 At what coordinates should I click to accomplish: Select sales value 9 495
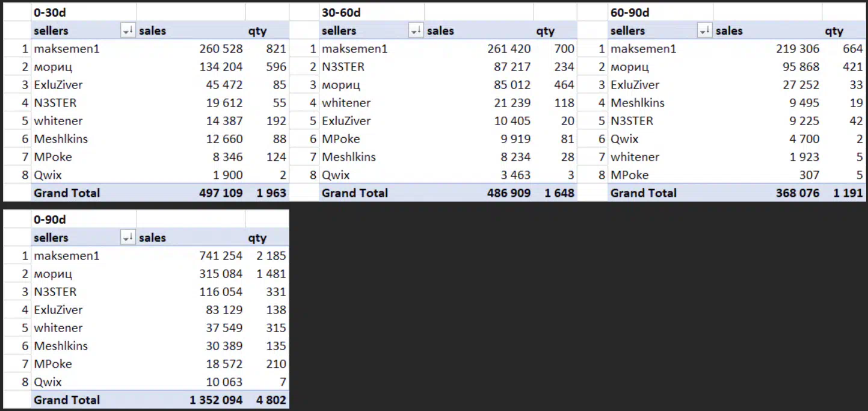point(805,103)
